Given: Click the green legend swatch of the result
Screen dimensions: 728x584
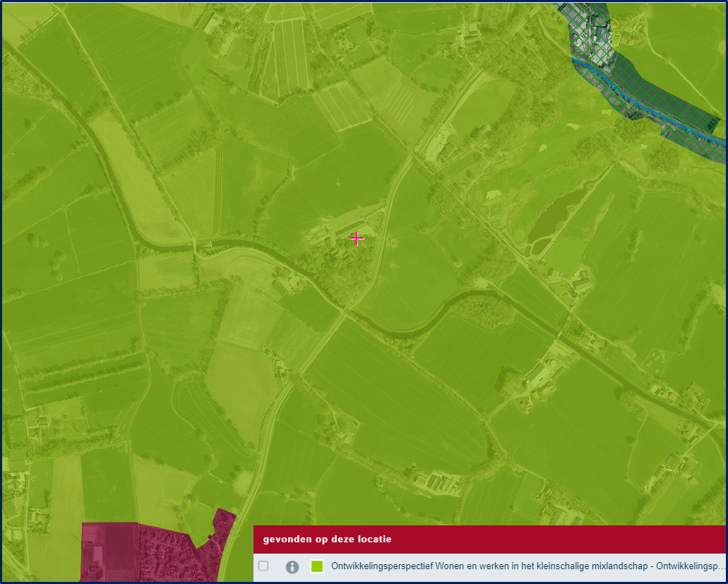Looking at the screenshot, I should 317,566.
